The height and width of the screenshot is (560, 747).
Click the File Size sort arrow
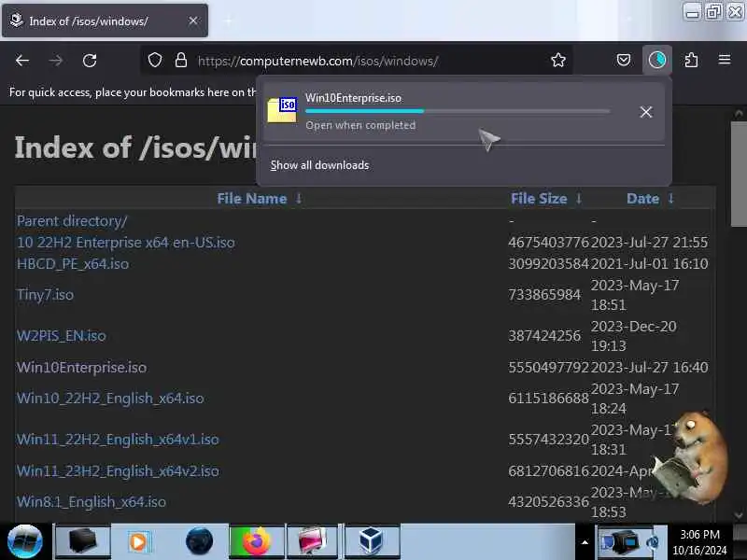pos(578,198)
